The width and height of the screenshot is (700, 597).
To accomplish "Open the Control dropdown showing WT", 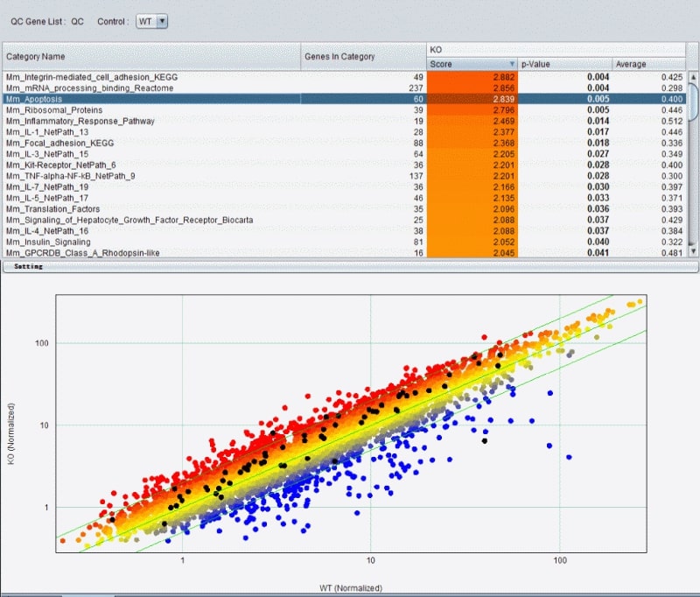I will pos(152,21).
